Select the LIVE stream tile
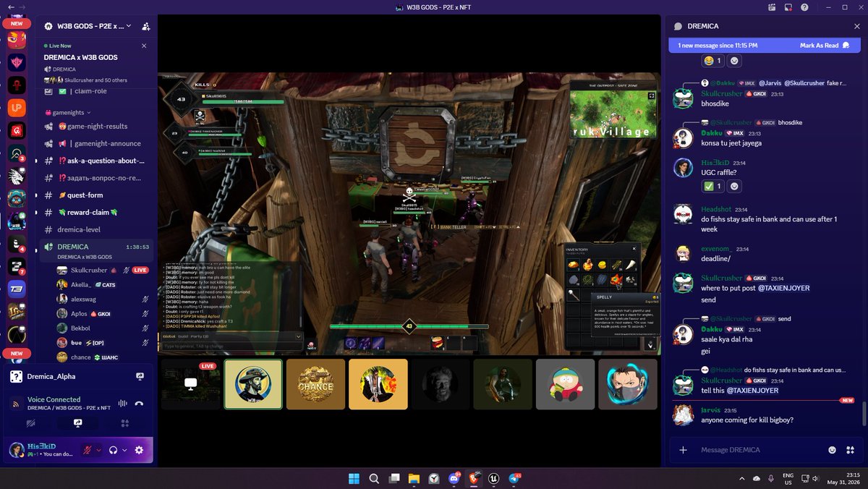 pos(190,384)
